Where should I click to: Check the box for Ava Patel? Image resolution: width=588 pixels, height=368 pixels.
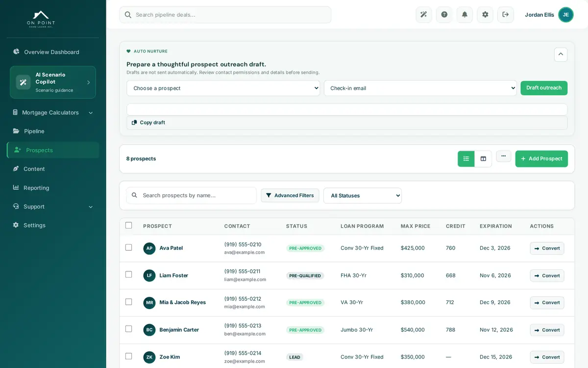point(129,247)
